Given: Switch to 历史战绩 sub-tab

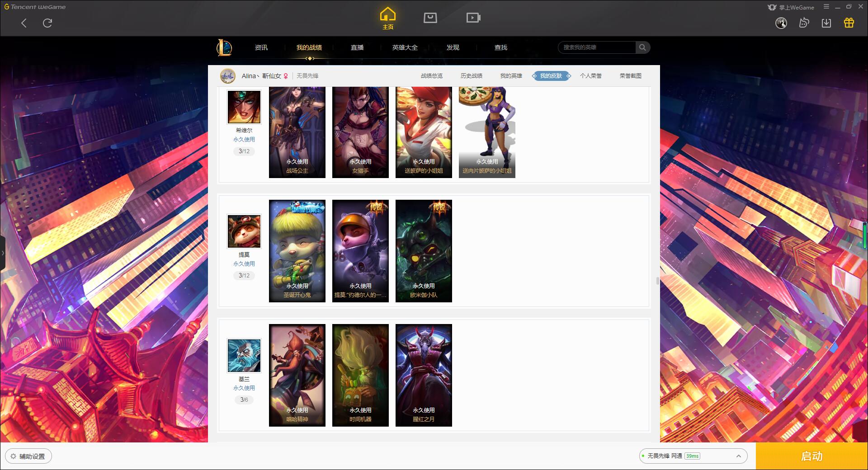Looking at the screenshot, I should (472, 76).
